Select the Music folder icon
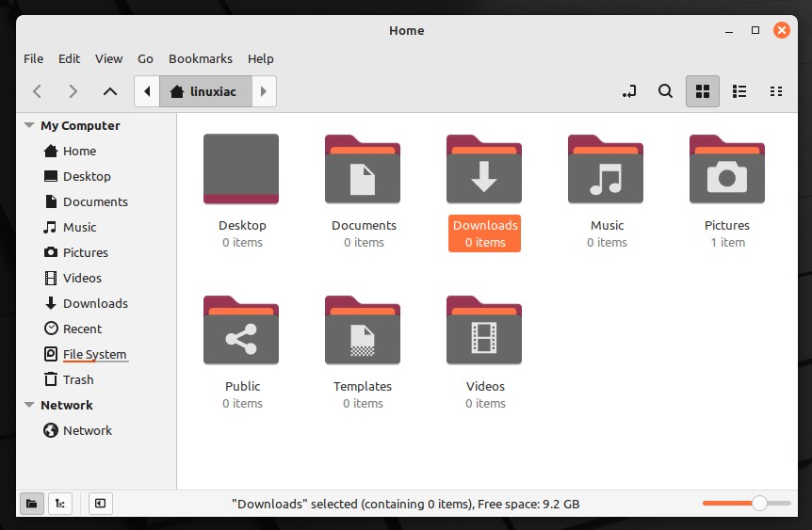 (x=606, y=169)
